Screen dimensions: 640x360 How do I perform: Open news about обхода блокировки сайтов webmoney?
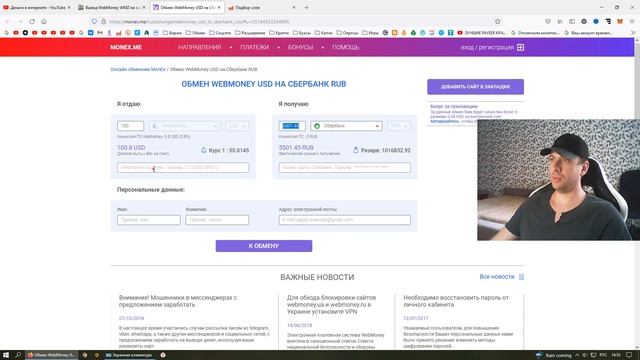pyautogui.click(x=331, y=304)
